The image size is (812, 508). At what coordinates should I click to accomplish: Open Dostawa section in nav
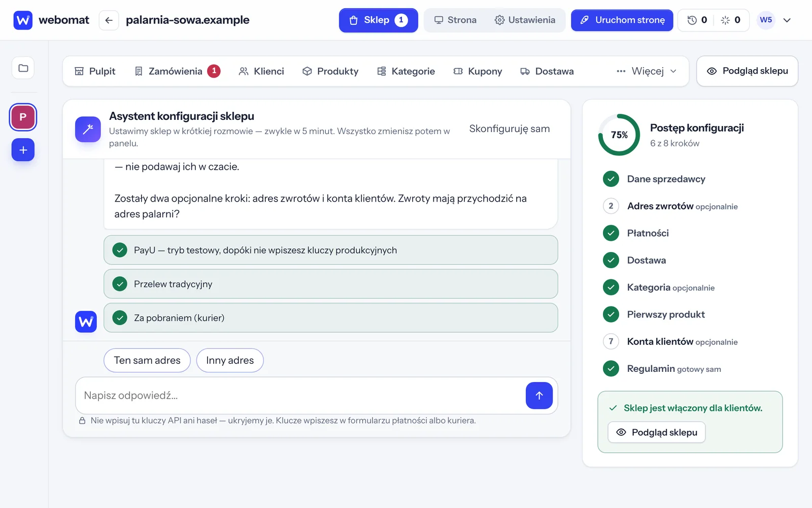547,71
